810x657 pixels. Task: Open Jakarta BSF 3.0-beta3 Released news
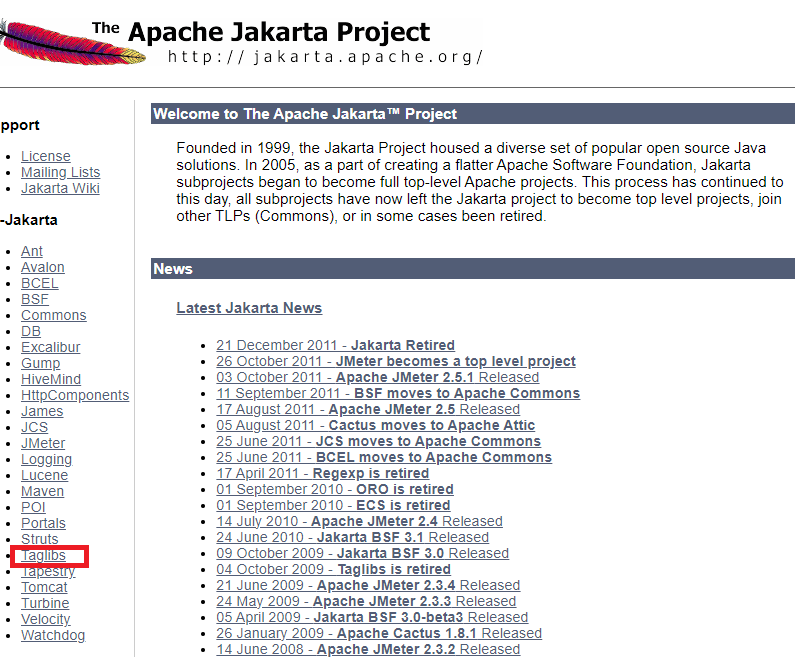372,617
